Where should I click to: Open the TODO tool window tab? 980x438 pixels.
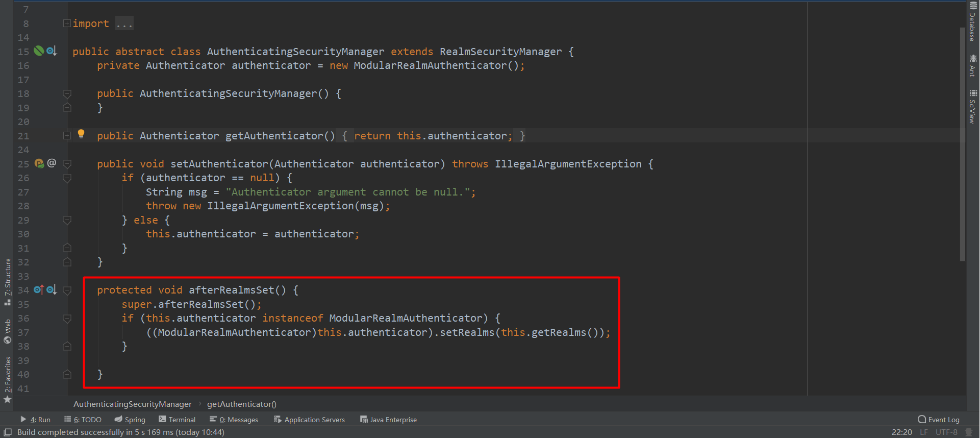[x=83, y=420]
